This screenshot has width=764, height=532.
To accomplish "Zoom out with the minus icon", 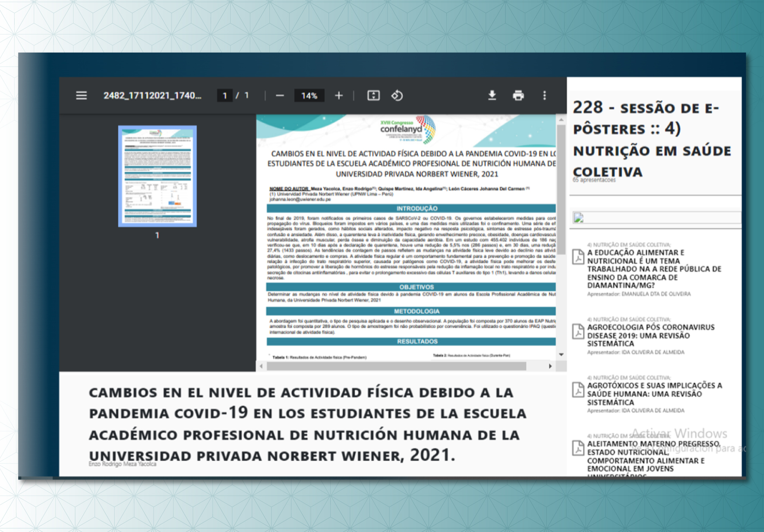I will 280,95.
